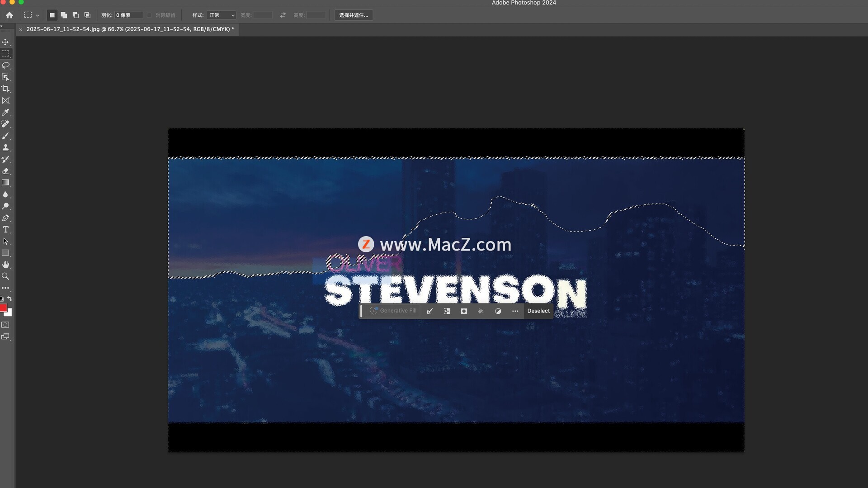868x488 pixels.
Task: Select the Object Selection tool
Action: (5, 77)
